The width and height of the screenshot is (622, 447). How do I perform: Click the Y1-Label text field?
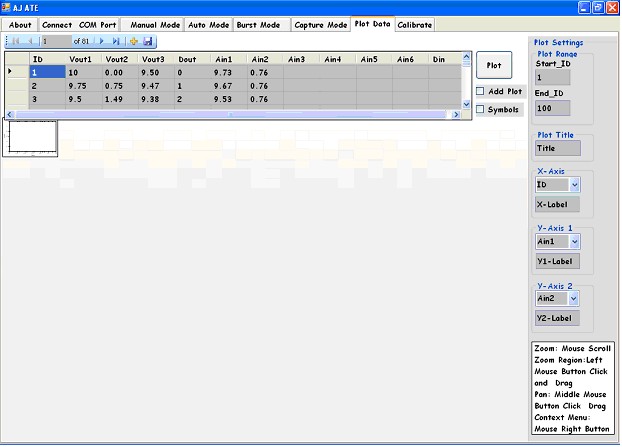tap(557, 261)
